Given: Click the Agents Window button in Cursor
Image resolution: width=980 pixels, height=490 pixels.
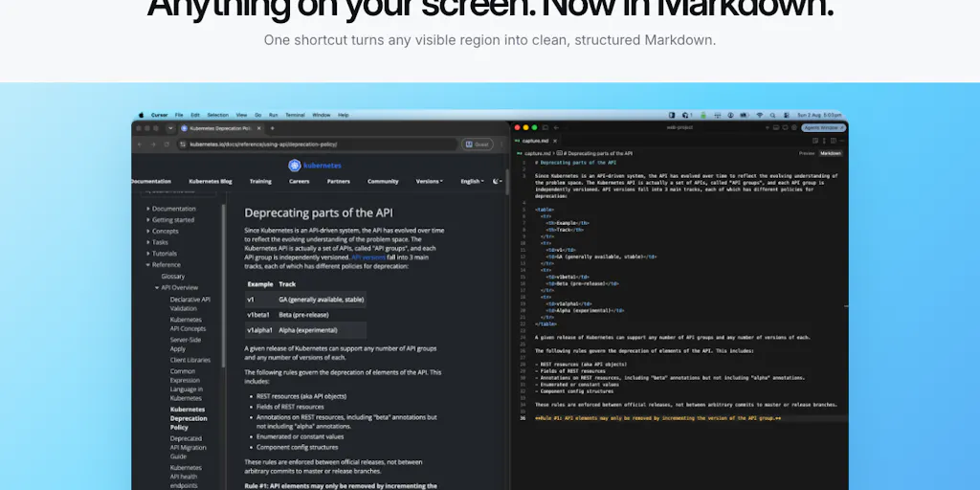Looking at the screenshot, I should pos(824,127).
